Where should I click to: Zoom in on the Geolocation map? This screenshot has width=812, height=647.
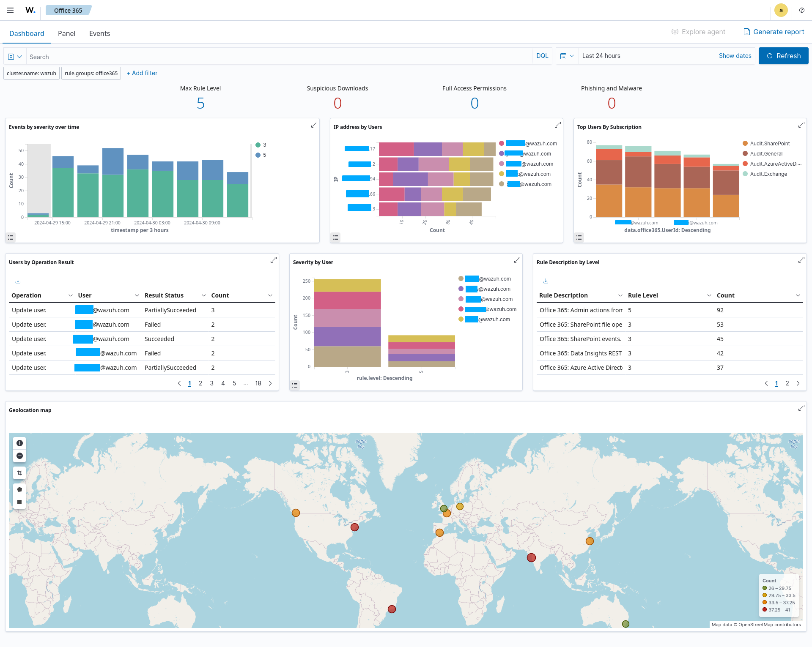click(19, 443)
